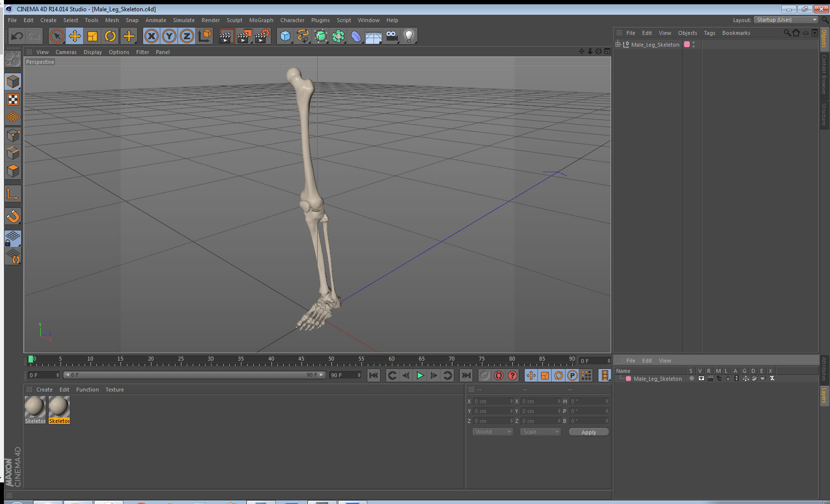Select Polygons mode orange cube icon
Image resolution: width=830 pixels, height=504 pixels.
coord(13,171)
